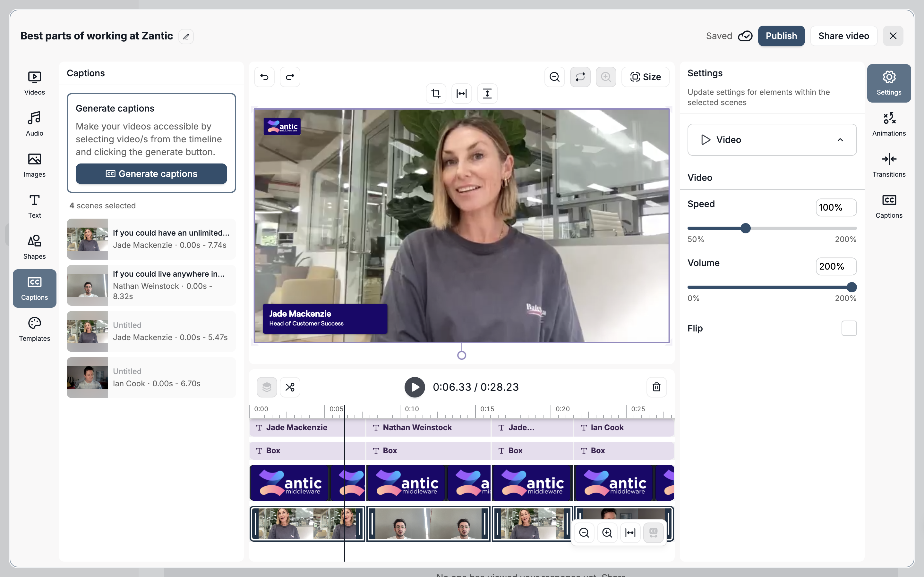Open the Transitions panel
Screen dimensions: 924x577
coord(888,165)
